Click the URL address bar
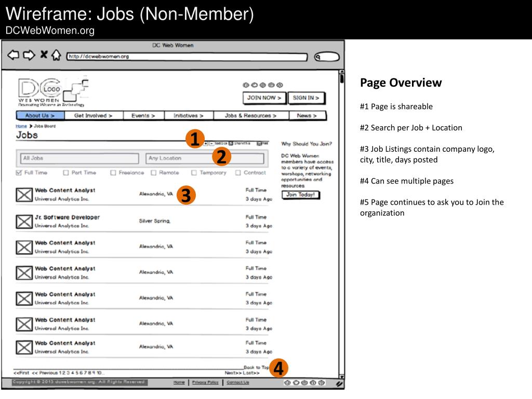The width and height of the screenshot is (532, 399). 187,57
